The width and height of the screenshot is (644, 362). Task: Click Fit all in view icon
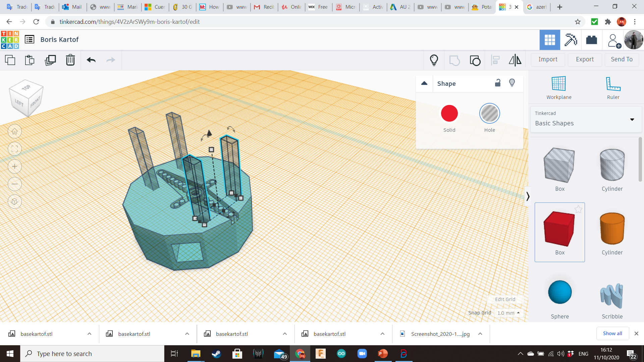(x=15, y=149)
